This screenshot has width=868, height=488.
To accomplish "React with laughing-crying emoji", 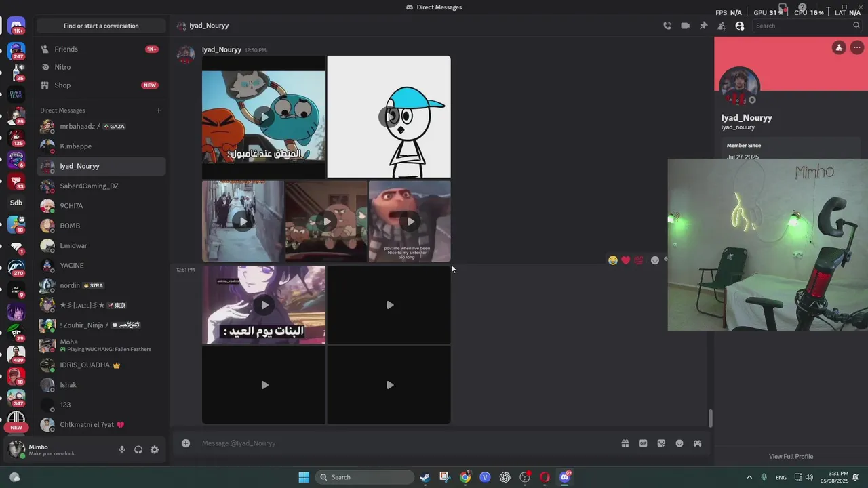I will point(613,260).
